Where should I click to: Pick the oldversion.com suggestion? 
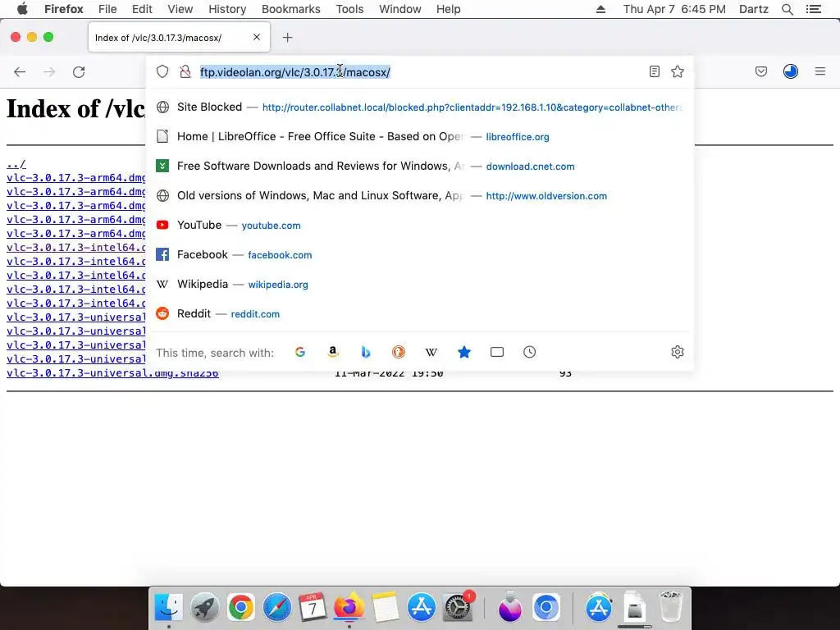[419, 195]
